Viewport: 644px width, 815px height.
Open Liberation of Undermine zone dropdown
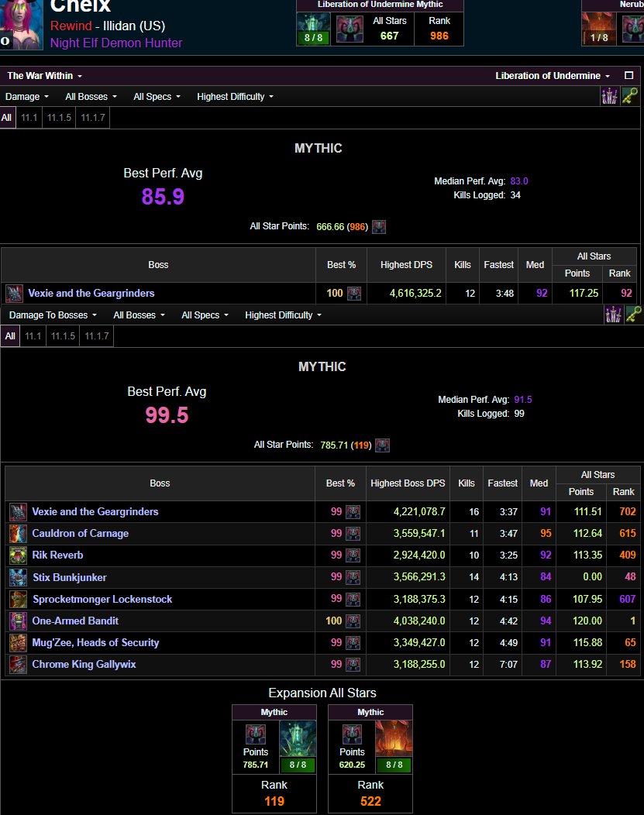click(x=553, y=76)
